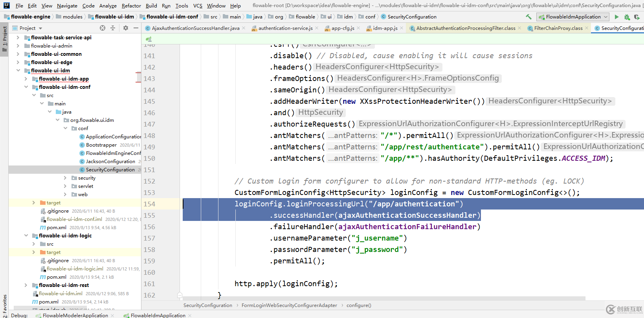Collapse the flowable-ui-idm-logic module
Viewport: 644px width, 318px height.
[x=26, y=236]
